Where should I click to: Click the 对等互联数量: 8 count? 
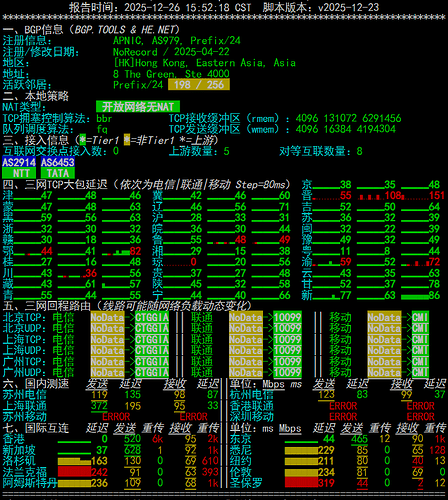(321, 151)
